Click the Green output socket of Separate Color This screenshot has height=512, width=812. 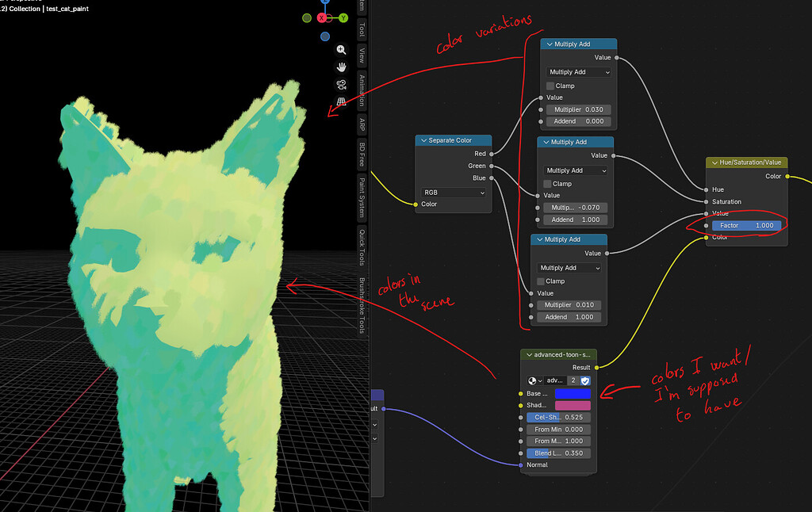pos(492,166)
